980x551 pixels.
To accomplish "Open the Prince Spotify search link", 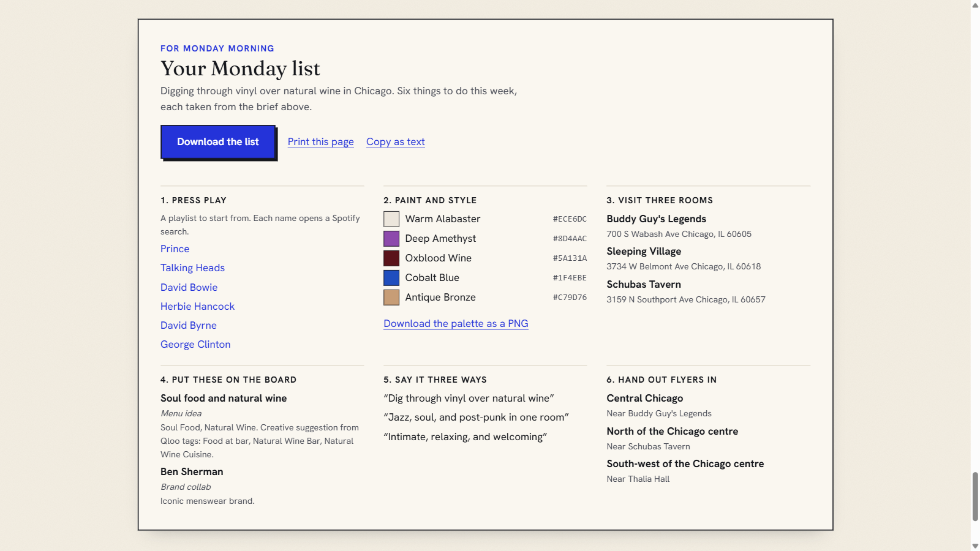I will [x=175, y=249].
